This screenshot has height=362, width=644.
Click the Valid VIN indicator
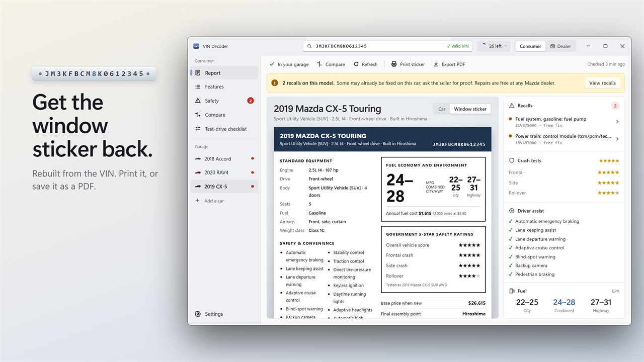click(458, 46)
